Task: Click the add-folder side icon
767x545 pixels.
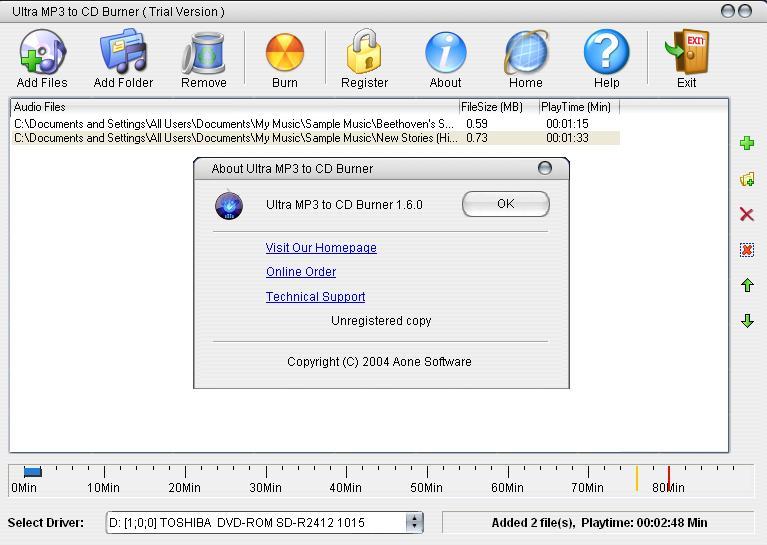Action: pyautogui.click(x=747, y=179)
